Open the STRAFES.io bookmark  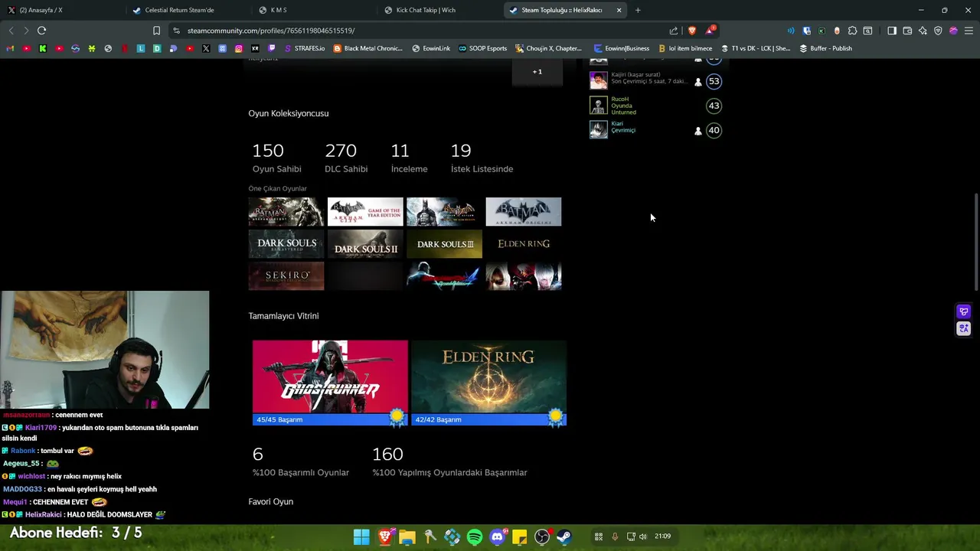(304, 48)
